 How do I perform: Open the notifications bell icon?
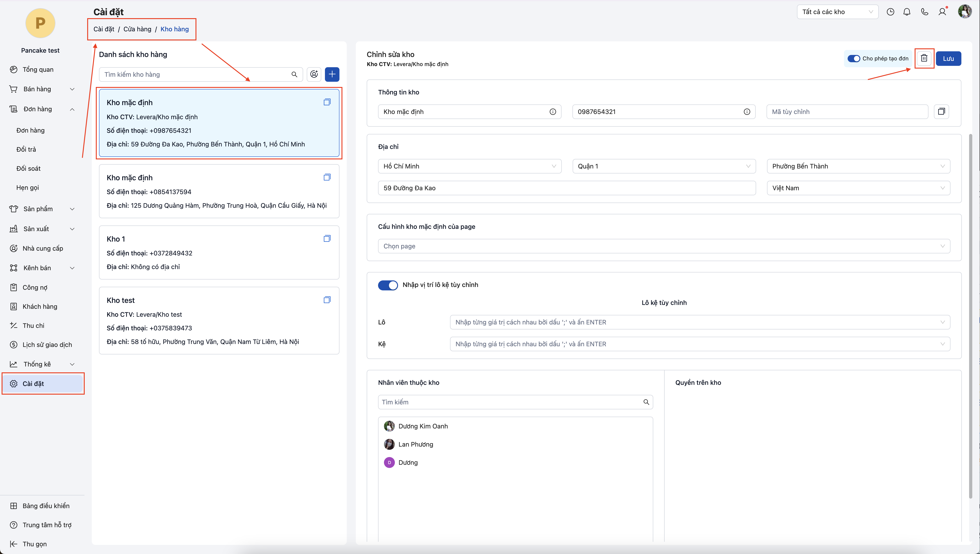pos(907,12)
